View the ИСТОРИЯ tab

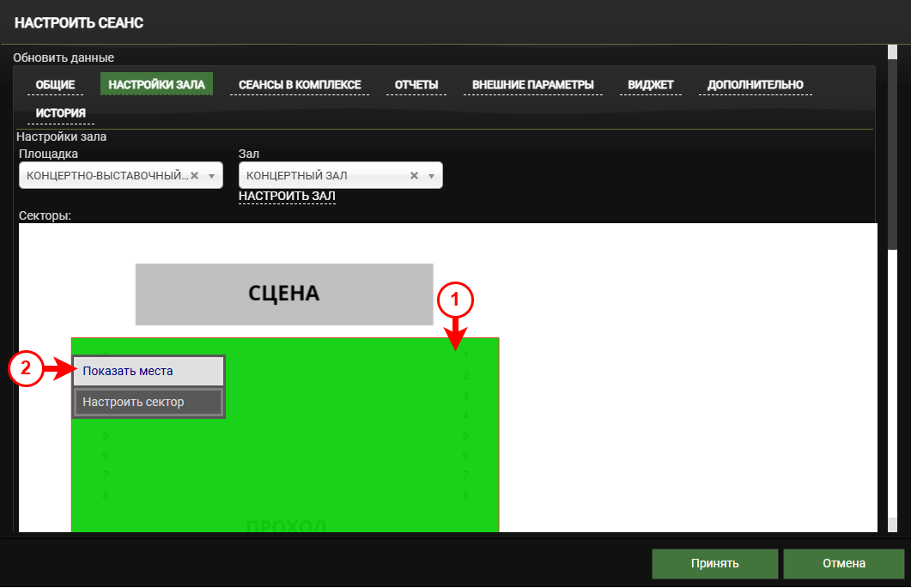click(x=60, y=113)
